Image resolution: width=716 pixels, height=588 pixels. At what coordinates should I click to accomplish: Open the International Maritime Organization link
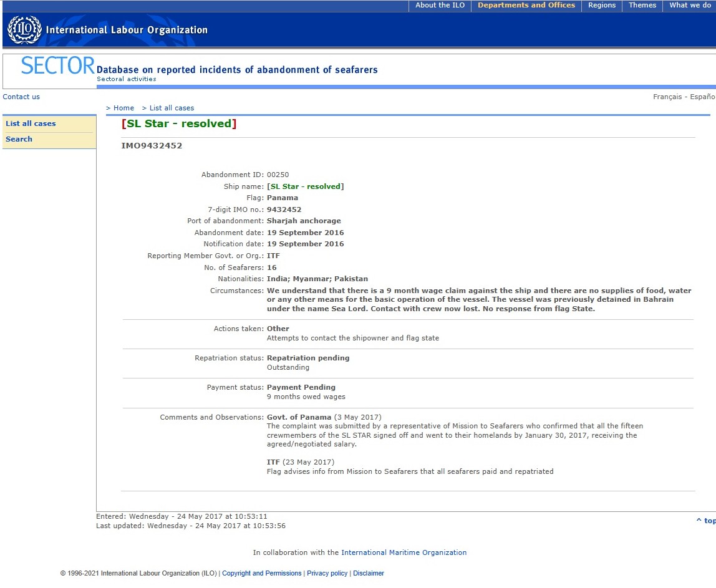[404, 552]
